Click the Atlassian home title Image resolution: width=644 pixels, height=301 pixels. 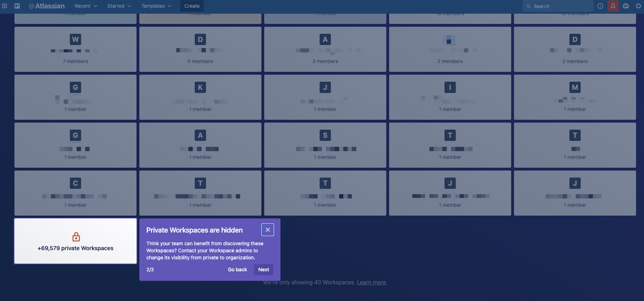(x=47, y=6)
